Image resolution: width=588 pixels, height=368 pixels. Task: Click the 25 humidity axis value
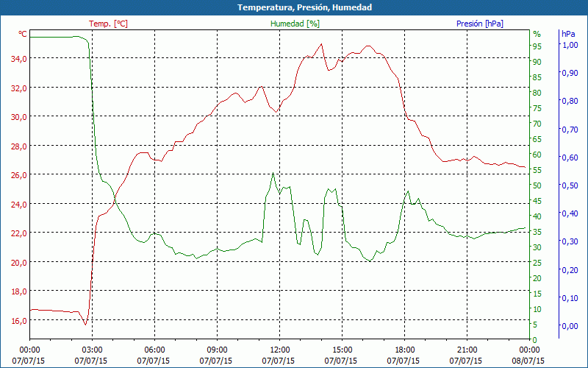[537, 263]
